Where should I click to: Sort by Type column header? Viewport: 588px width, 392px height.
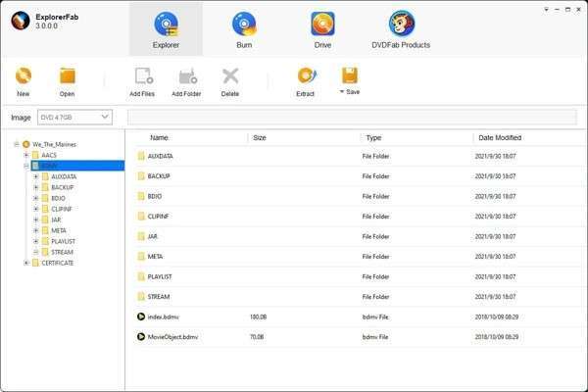[373, 137]
